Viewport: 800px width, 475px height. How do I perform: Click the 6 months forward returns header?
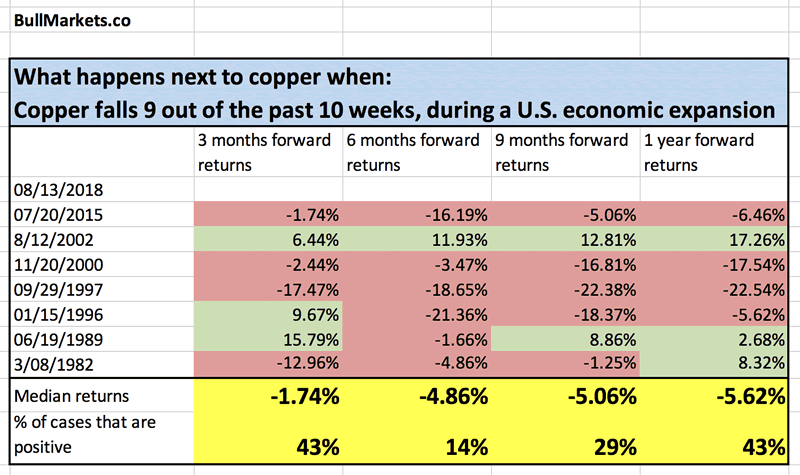tap(417, 152)
